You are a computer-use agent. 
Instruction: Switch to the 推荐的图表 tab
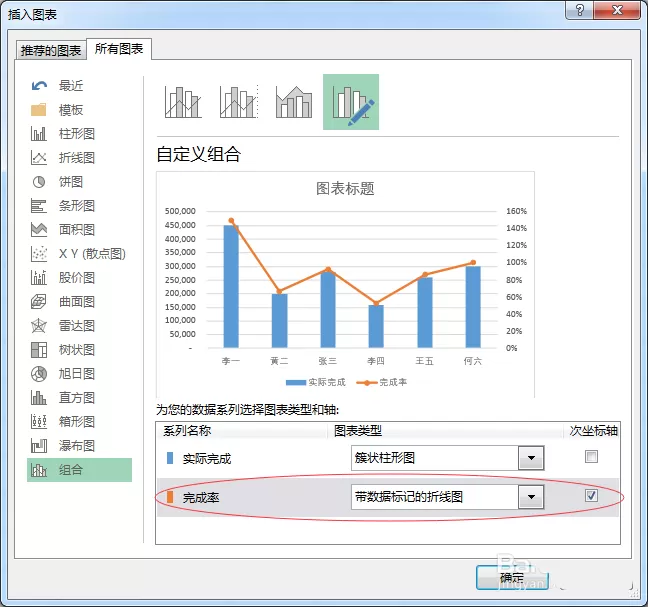pos(51,50)
